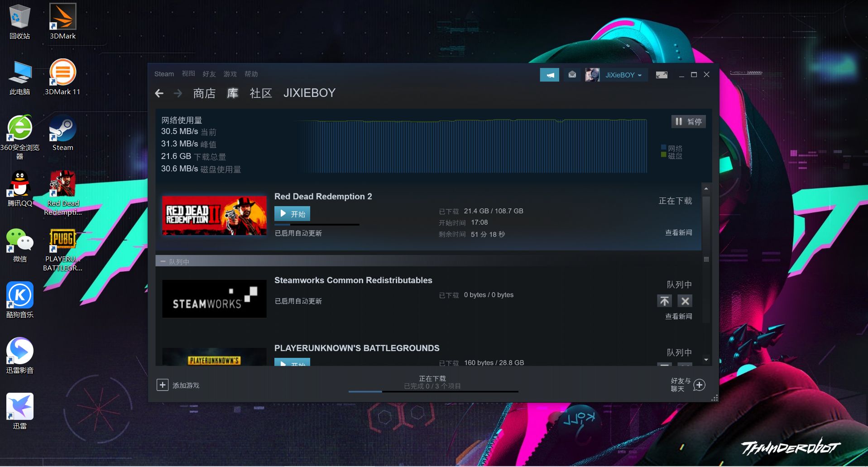
Task: Expand the JiXieBOY account dropdown
Action: tap(624, 75)
